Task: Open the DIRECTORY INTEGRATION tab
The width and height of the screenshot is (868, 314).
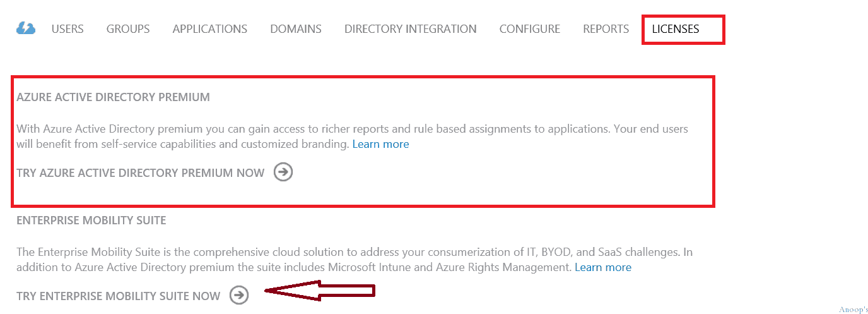Action: point(411,29)
